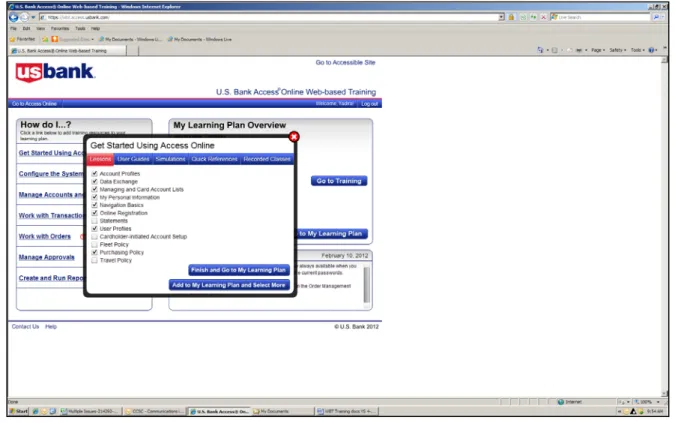The image size is (675, 423).
Task: Toggle the Account Profiles checkbox
Action: pos(95,173)
